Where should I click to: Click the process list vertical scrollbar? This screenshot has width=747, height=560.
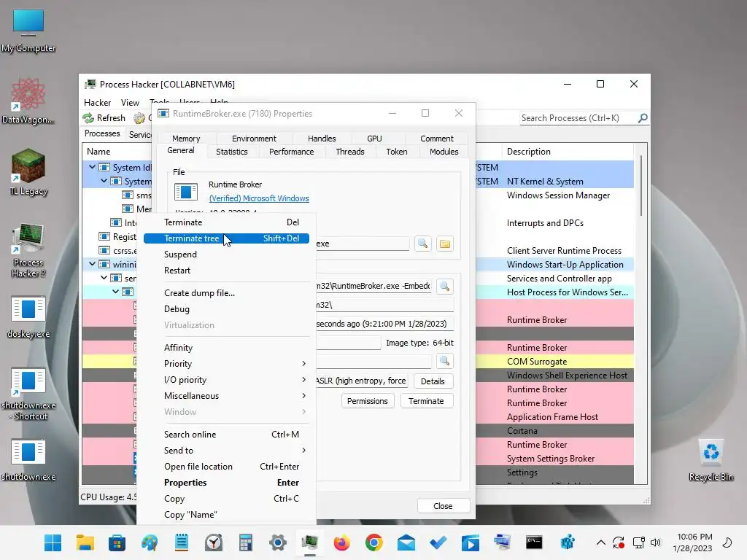(641, 186)
